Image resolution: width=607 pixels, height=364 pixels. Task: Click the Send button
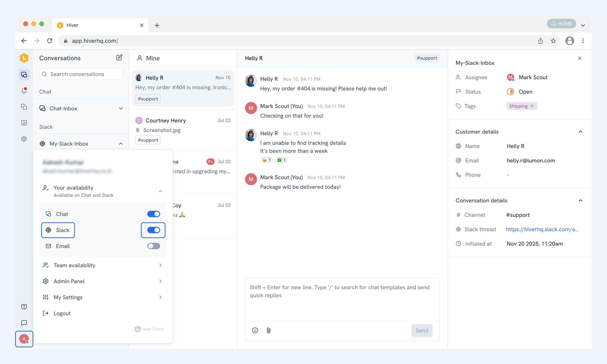pos(422,330)
